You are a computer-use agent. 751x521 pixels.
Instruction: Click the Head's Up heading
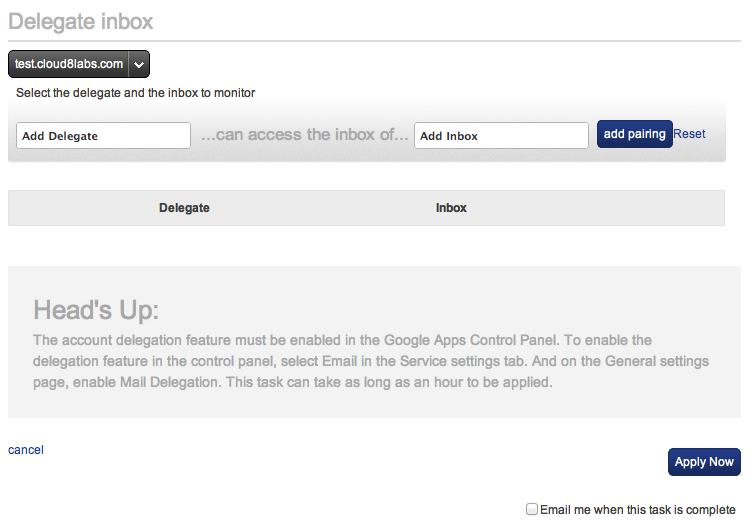click(96, 310)
